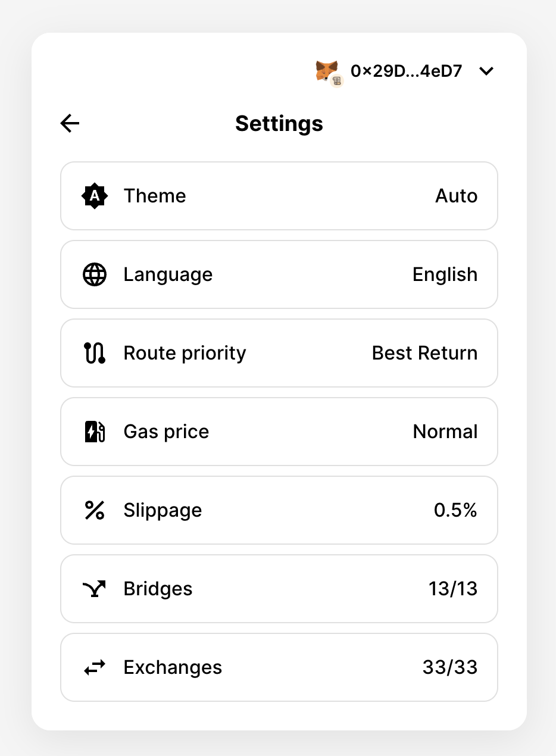556x756 pixels.
Task: Select the Normal gas value
Action: point(445,432)
